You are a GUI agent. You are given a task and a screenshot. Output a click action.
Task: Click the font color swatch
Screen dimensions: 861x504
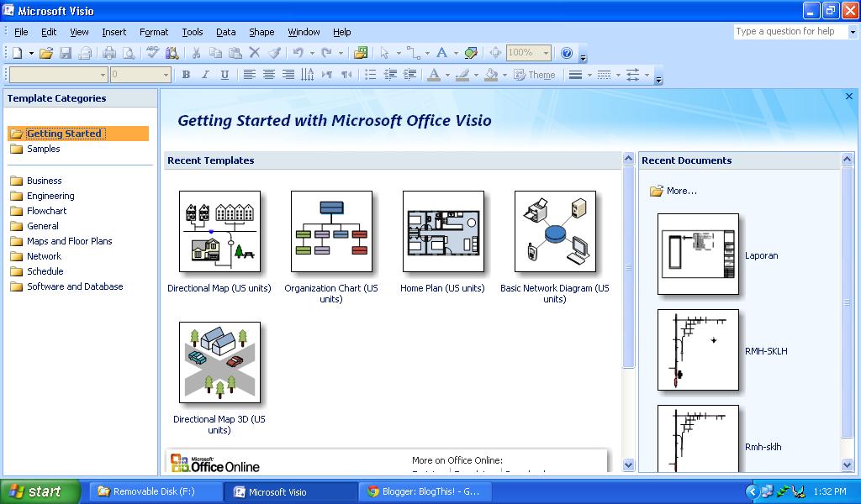[434, 75]
